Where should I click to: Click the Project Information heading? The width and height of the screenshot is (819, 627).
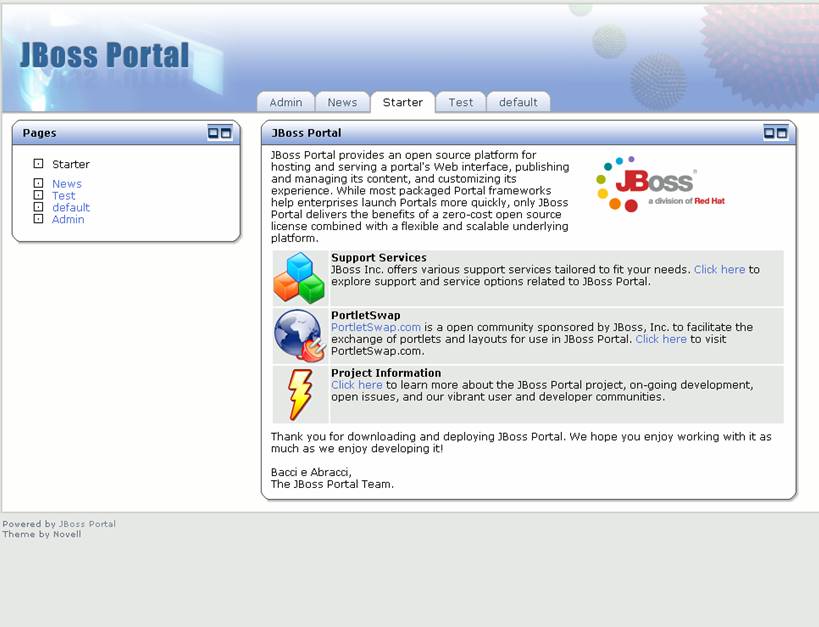386,373
